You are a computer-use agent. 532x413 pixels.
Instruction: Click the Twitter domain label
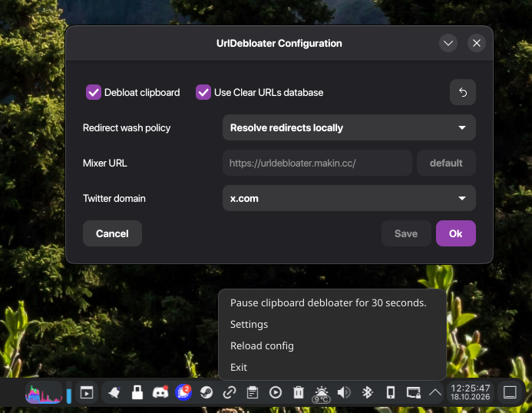point(114,199)
